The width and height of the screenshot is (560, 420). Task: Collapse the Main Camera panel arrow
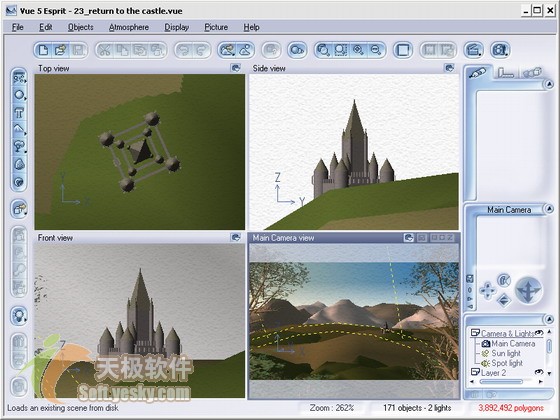(x=549, y=209)
